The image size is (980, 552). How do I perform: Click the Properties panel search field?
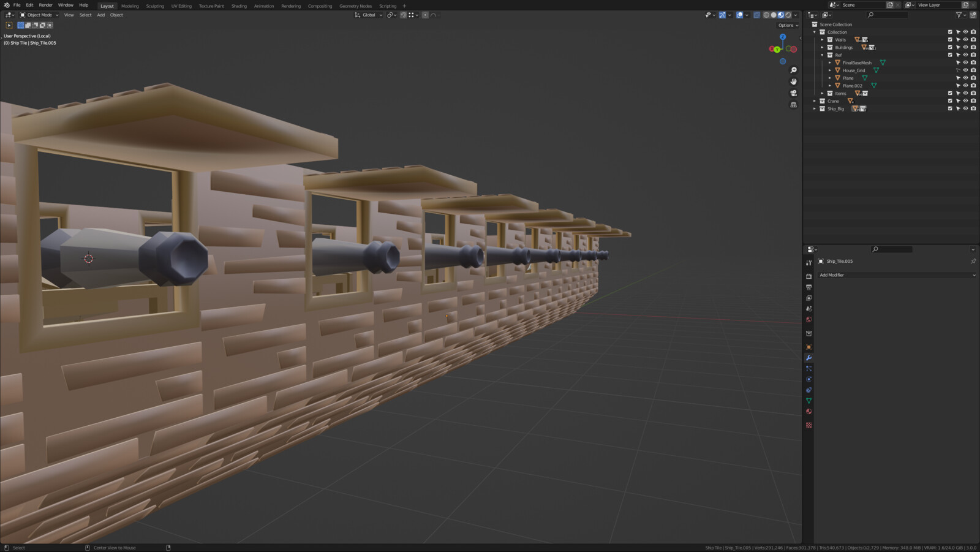coord(892,249)
